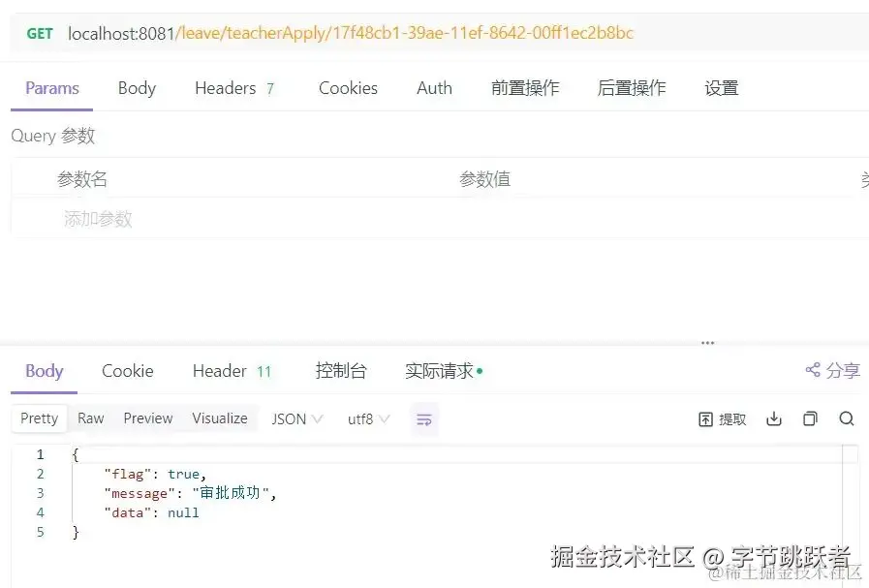869x588 pixels.
Task: Click the 分享 (share) icon
Action: coord(830,370)
